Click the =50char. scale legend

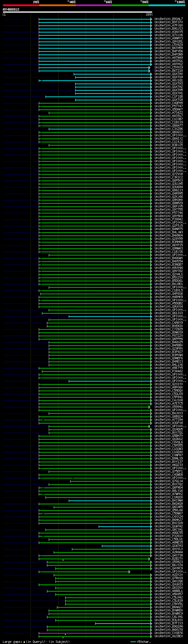pos(141,642)
